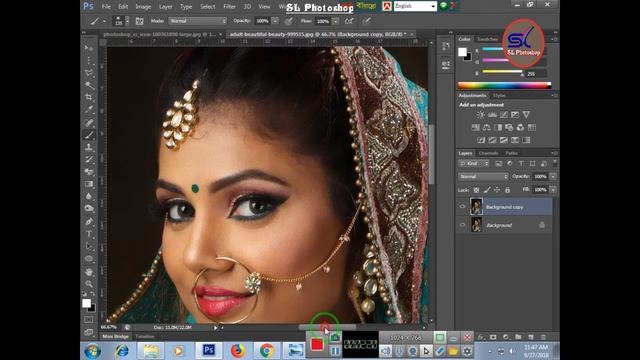Delete layer with the trash icon
The width and height of the screenshot is (640, 360).
(543, 337)
